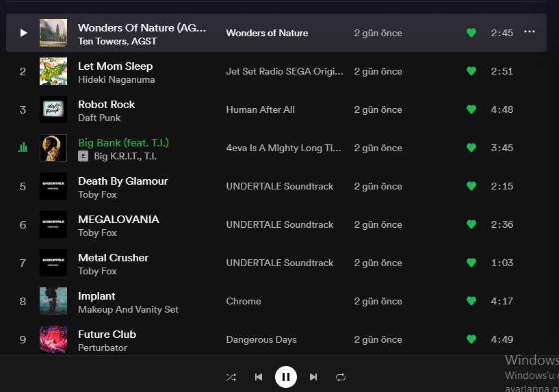Pause the current playback

point(285,377)
